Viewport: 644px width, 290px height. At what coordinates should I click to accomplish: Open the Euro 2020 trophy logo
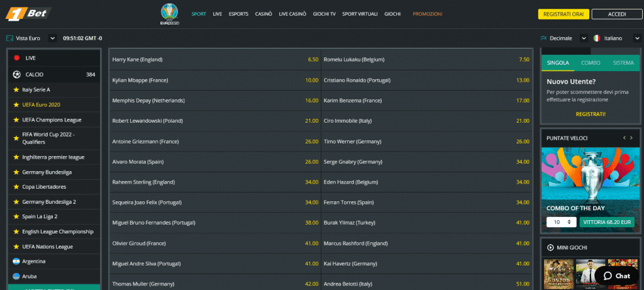(170, 14)
